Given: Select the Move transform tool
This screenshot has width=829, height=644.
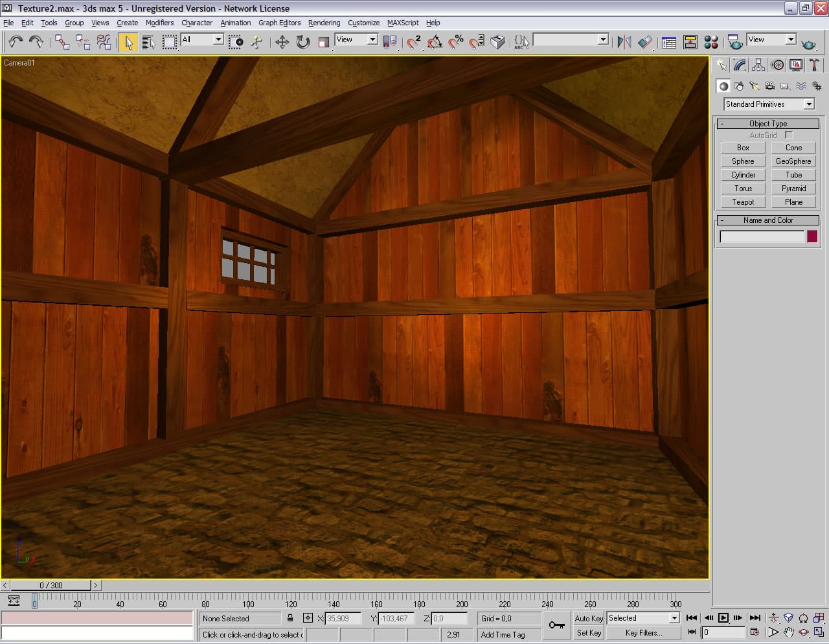Looking at the screenshot, I should tap(282, 42).
